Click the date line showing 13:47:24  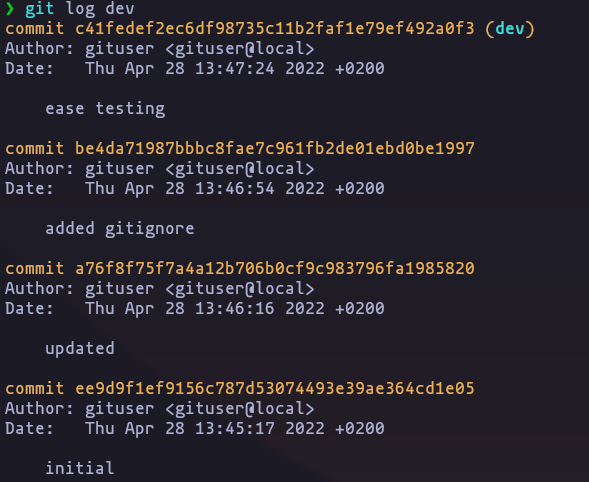(x=195, y=69)
